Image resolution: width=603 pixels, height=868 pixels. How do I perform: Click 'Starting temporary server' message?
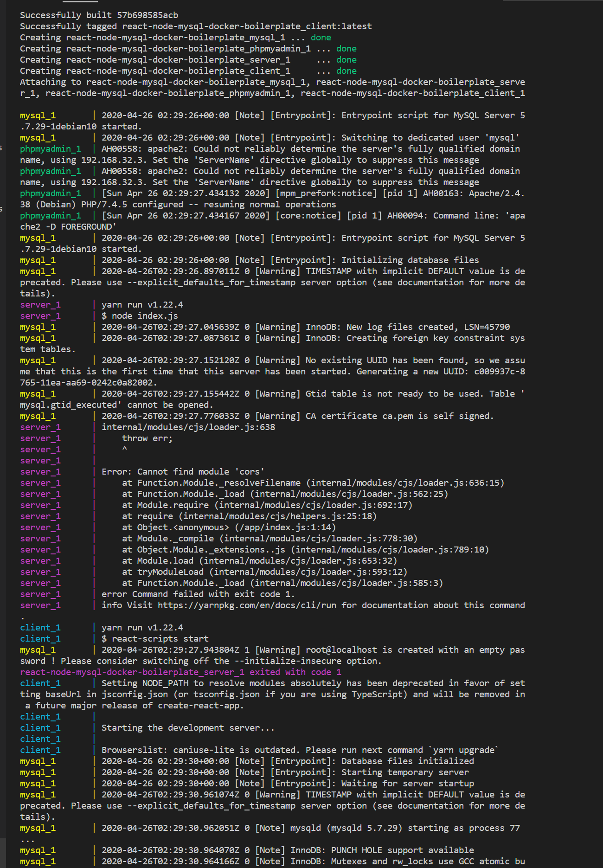pyautogui.click(x=405, y=772)
